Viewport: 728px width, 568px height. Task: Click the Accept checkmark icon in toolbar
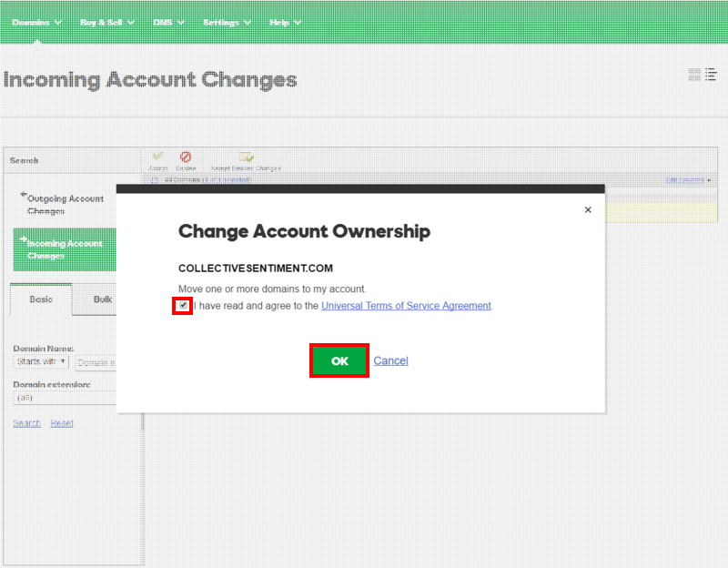click(157, 157)
